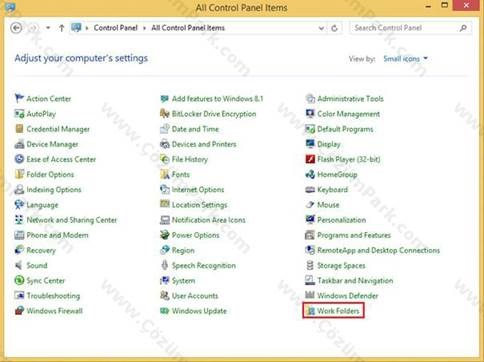Click the search magnifier icon
The image size is (484, 362).
(x=463, y=28)
